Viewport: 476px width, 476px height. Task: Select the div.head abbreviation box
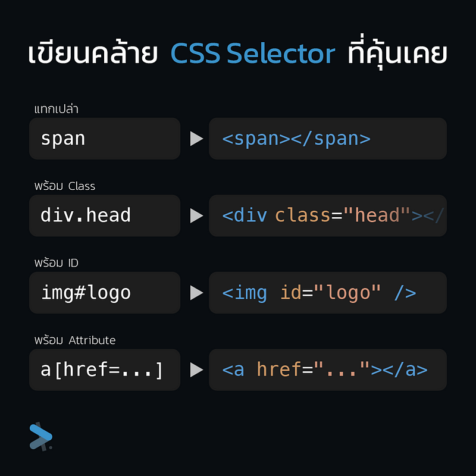click(x=105, y=216)
